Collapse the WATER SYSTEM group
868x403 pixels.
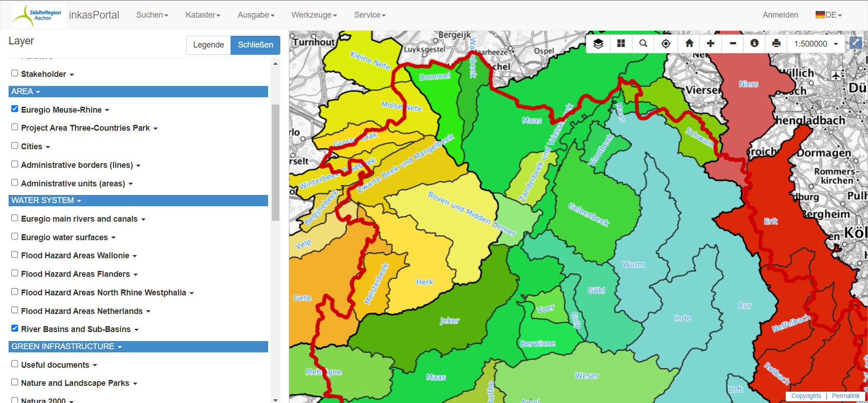(46, 200)
